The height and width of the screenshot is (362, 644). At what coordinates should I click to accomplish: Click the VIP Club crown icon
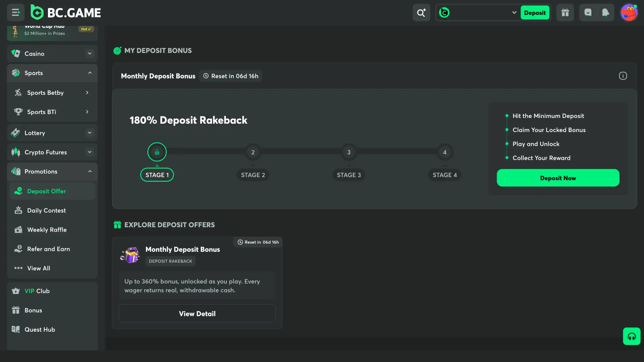coord(16,291)
